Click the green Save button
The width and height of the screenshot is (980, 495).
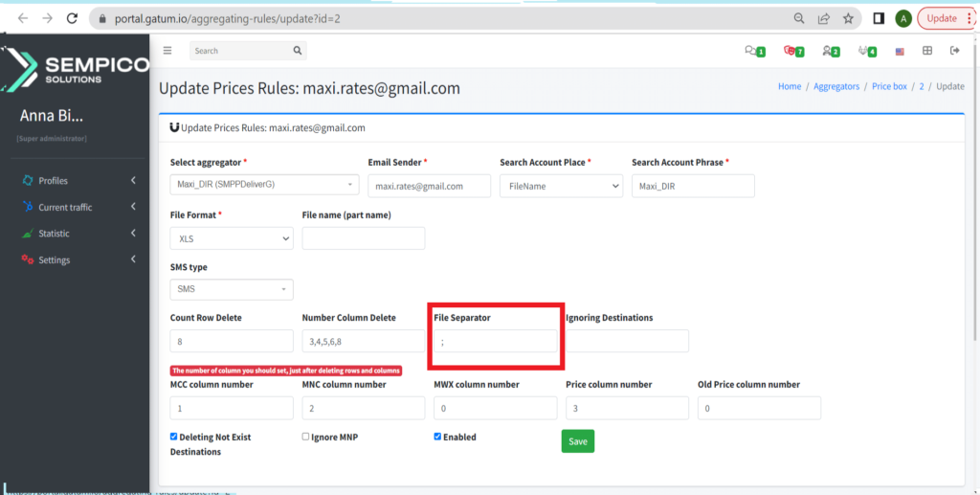tap(578, 441)
